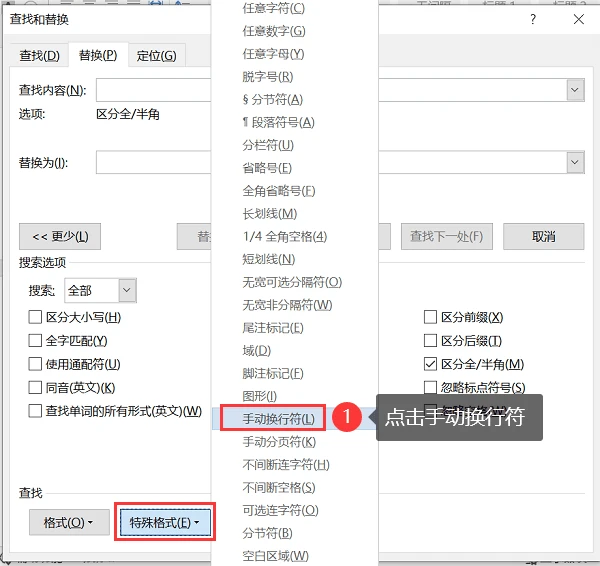Open the 搜索 全部 combo box
The height and width of the screenshot is (566, 600).
pyautogui.click(x=101, y=290)
